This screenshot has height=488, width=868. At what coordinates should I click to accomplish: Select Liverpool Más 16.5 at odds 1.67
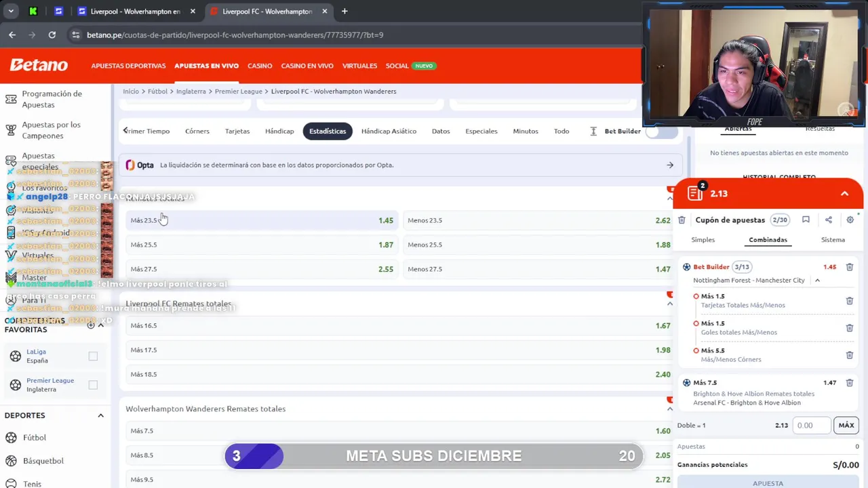[400, 325]
